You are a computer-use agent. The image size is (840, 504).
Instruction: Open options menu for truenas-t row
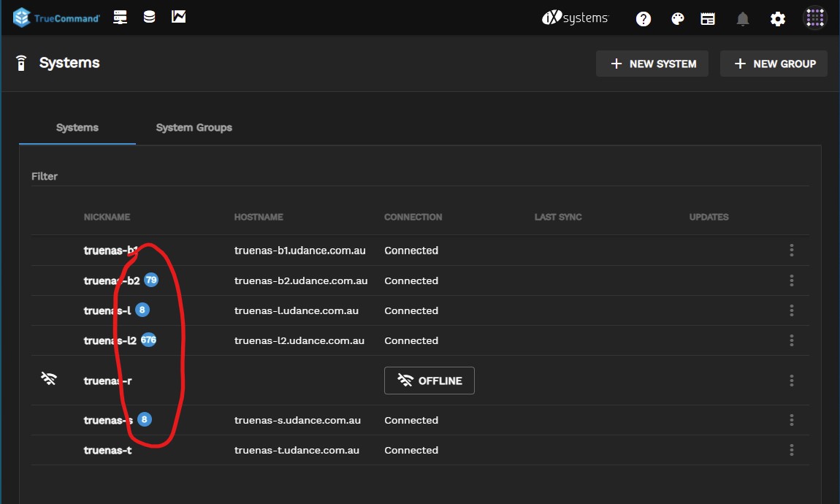click(x=792, y=450)
